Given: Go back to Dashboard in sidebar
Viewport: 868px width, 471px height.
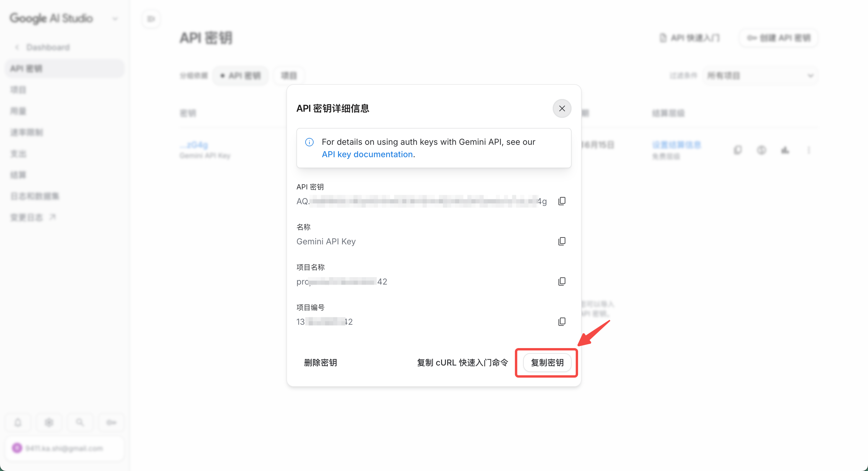Looking at the screenshot, I should [43, 47].
